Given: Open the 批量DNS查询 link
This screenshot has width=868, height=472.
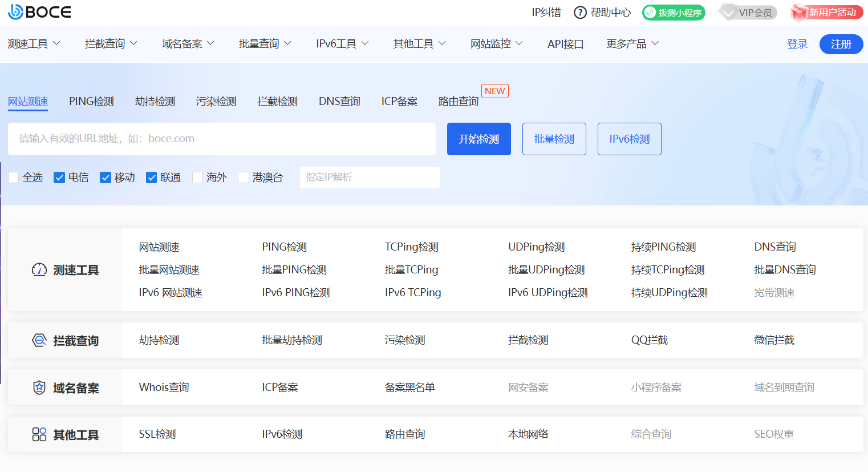Looking at the screenshot, I should (785, 270).
